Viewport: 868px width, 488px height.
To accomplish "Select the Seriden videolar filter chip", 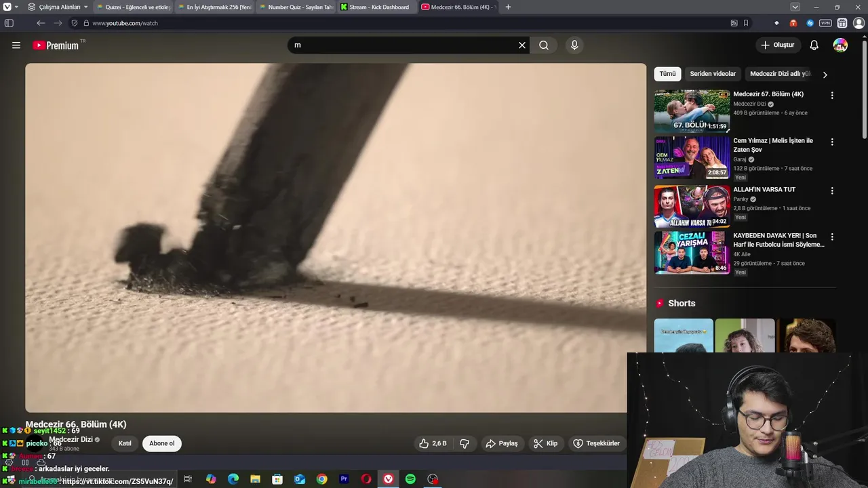I will point(713,74).
